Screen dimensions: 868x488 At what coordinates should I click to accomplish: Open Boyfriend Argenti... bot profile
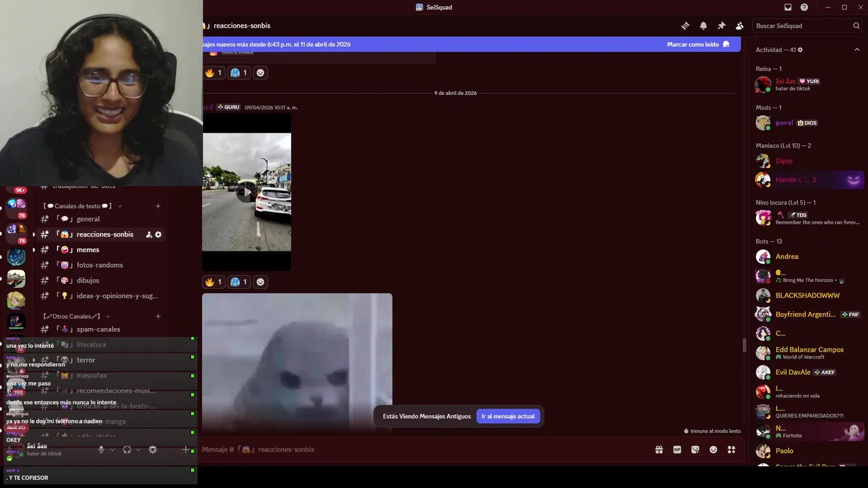coord(808,314)
